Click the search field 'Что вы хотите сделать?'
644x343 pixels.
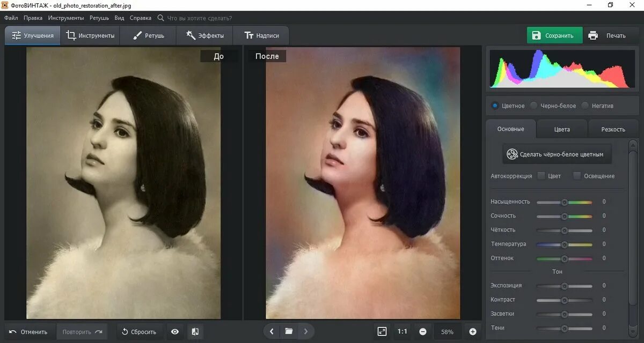click(x=199, y=18)
